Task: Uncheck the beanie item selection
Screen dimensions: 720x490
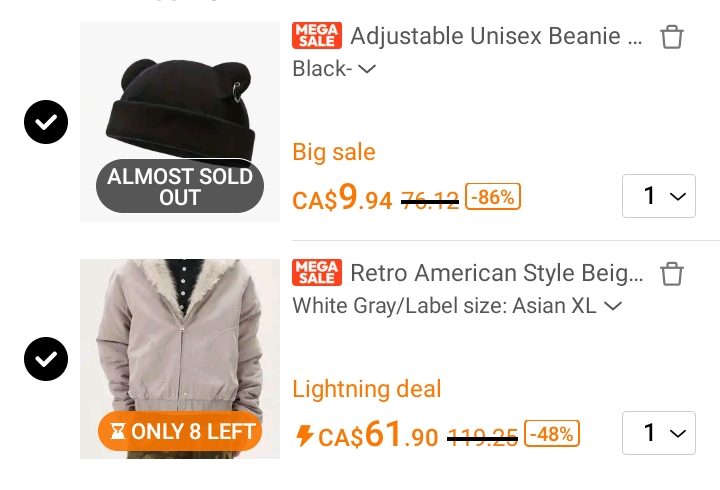Action: (x=46, y=122)
